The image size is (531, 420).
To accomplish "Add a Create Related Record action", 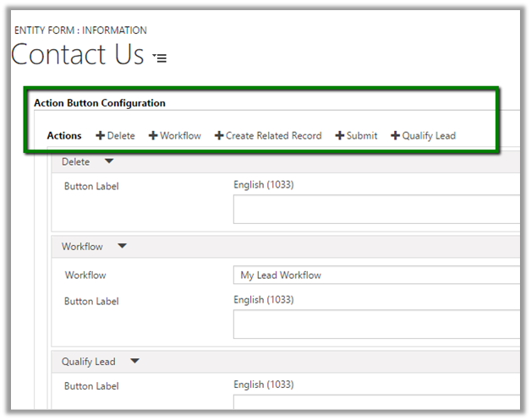I will [268, 135].
